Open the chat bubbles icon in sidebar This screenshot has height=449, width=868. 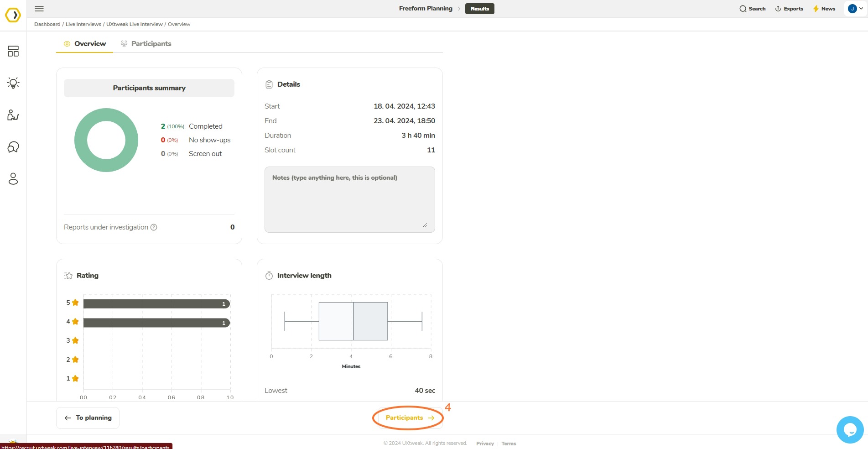click(x=13, y=147)
